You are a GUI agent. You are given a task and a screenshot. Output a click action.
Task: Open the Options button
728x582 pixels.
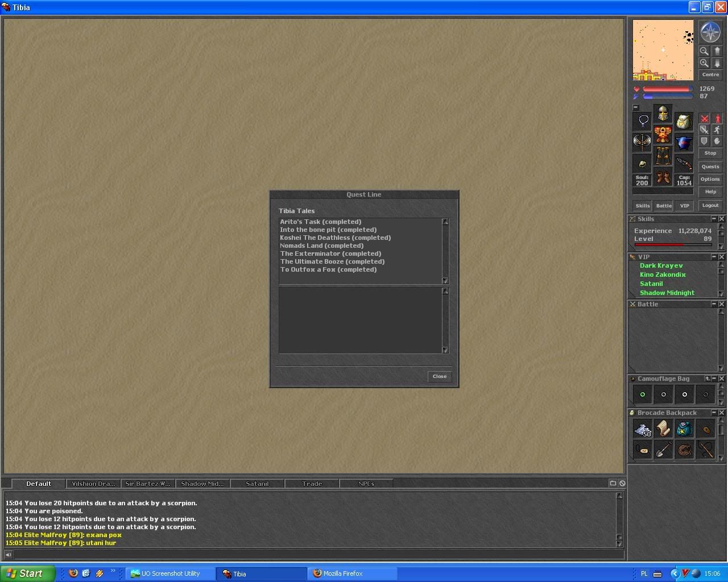tap(710, 179)
